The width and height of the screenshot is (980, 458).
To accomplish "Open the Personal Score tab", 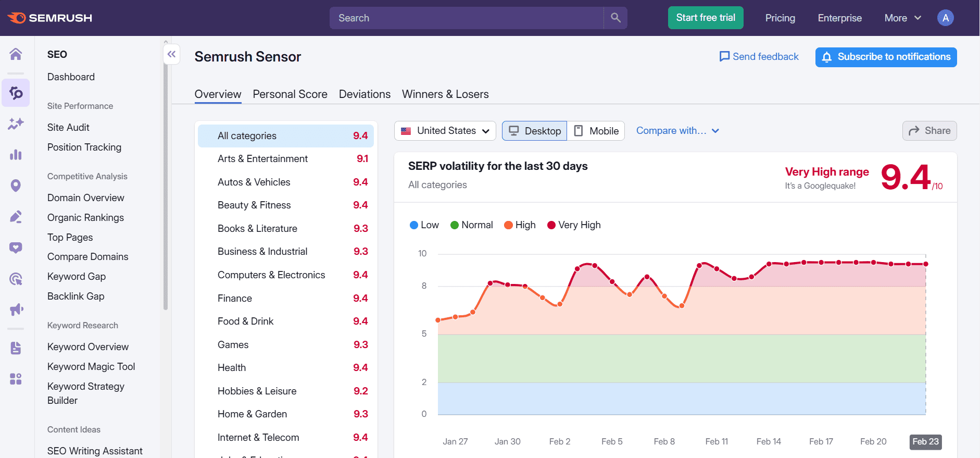I will tap(290, 94).
